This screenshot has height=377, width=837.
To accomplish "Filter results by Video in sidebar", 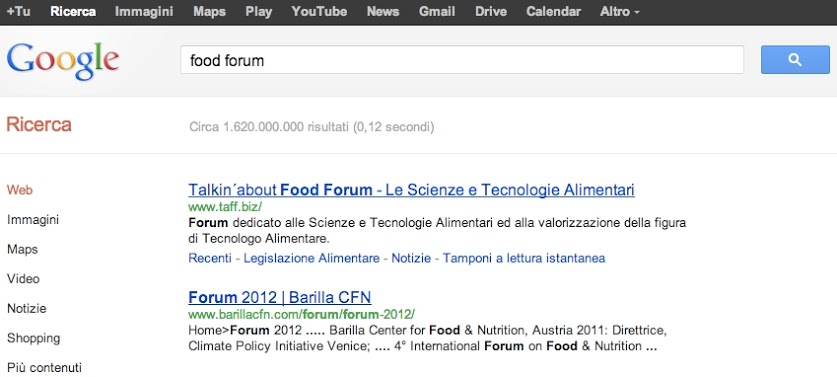I will pos(23,279).
